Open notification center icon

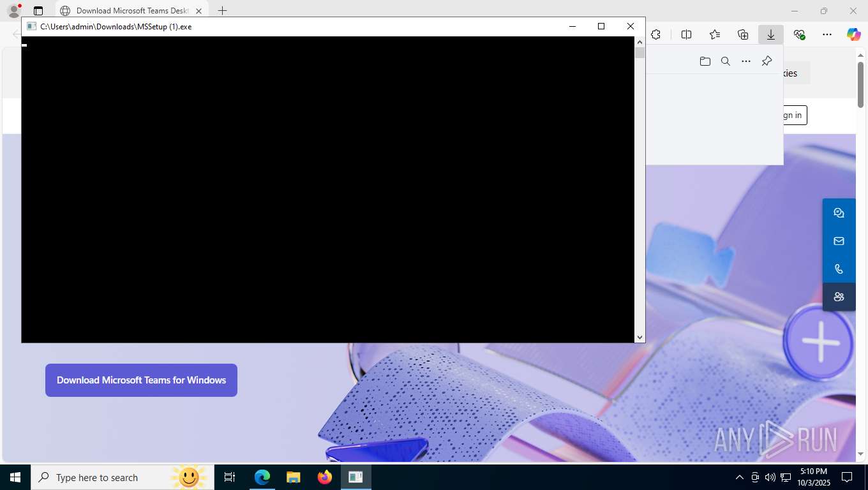point(847,477)
